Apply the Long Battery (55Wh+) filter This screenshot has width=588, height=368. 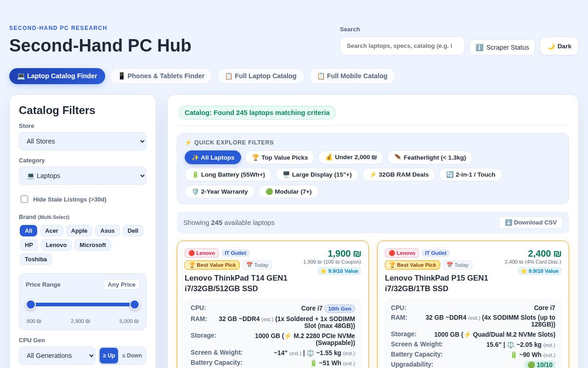click(228, 175)
